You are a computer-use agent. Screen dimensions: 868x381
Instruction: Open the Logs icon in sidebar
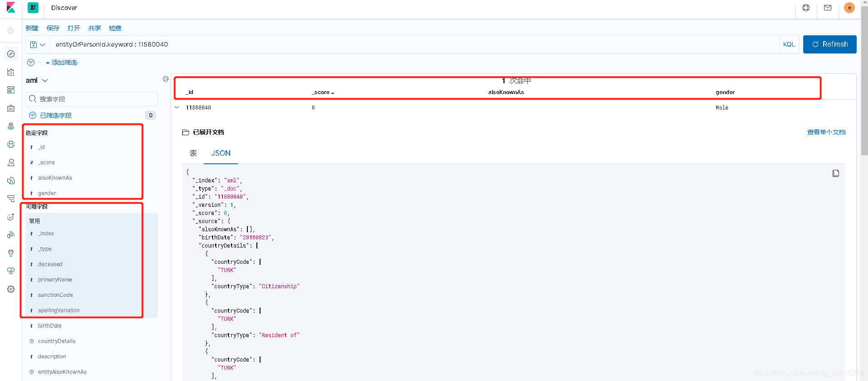coord(11,181)
